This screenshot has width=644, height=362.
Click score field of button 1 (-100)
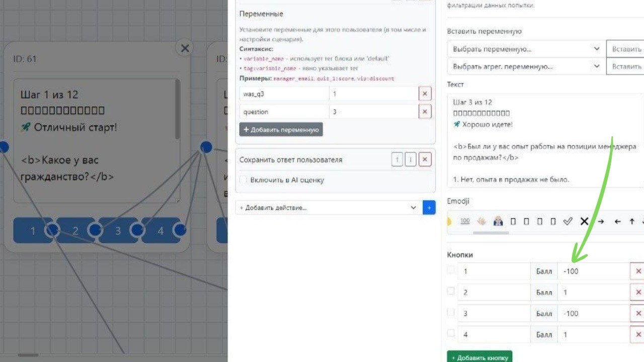[593, 271]
